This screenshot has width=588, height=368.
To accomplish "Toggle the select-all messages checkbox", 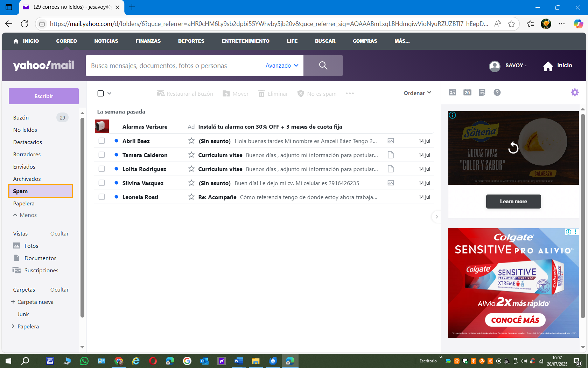I will pyautogui.click(x=101, y=93).
